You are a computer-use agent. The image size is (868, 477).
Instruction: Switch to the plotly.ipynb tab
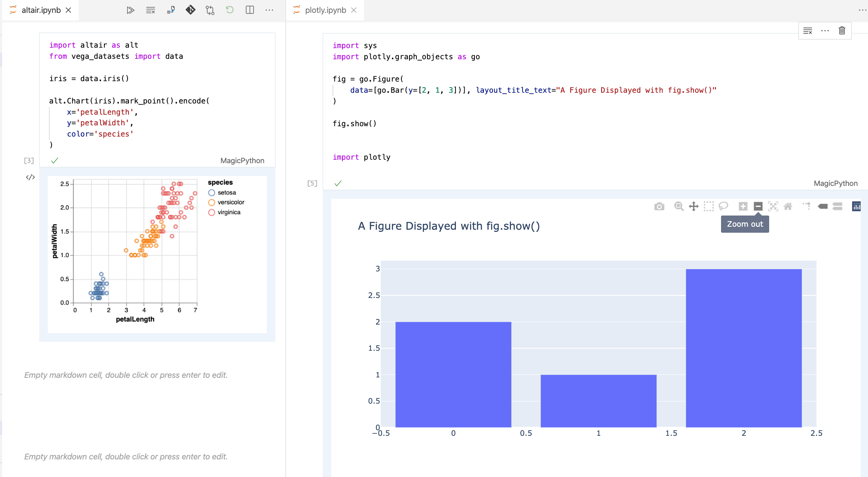[325, 10]
